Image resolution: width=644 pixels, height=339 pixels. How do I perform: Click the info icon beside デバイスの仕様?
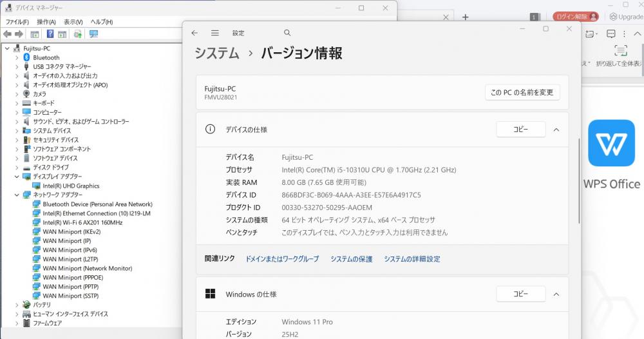[x=210, y=129]
